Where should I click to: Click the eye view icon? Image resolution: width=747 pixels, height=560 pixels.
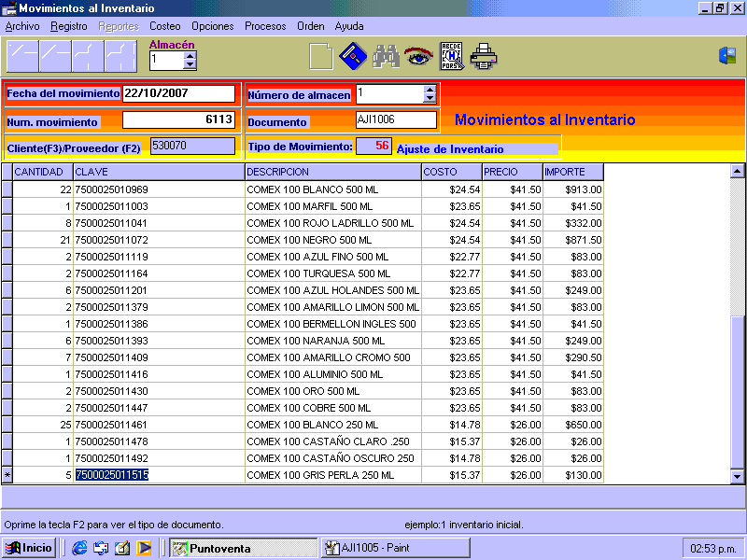[417, 56]
